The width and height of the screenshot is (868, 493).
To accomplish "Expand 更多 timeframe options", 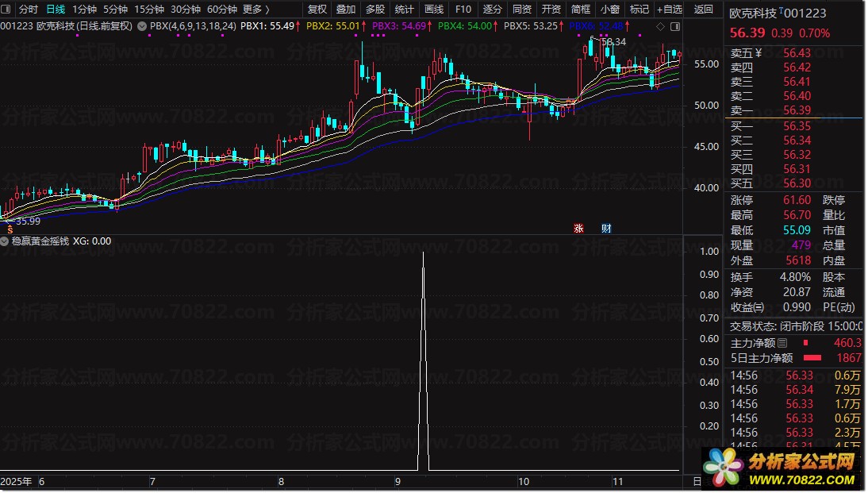I will click(256, 9).
